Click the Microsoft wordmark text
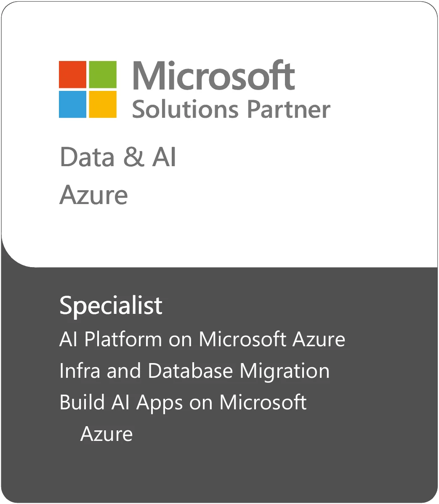Viewport: 439px width, 504px height. 213,76
